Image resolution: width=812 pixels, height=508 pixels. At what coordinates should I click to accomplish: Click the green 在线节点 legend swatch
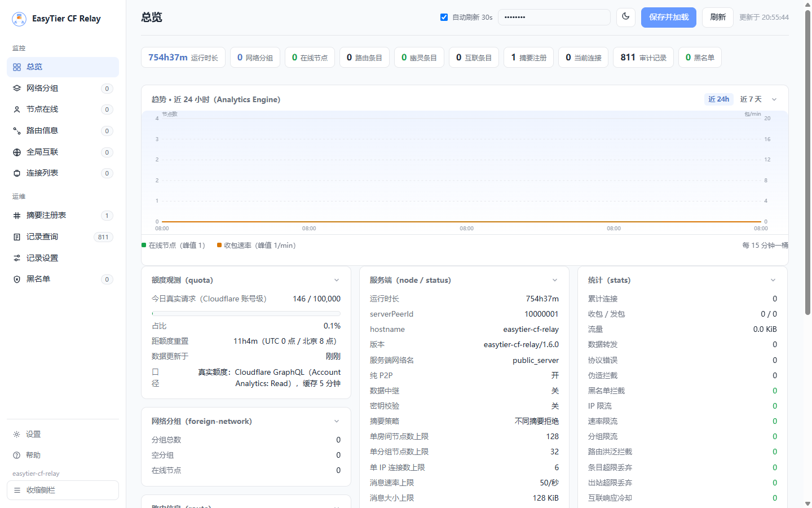pos(144,245)
